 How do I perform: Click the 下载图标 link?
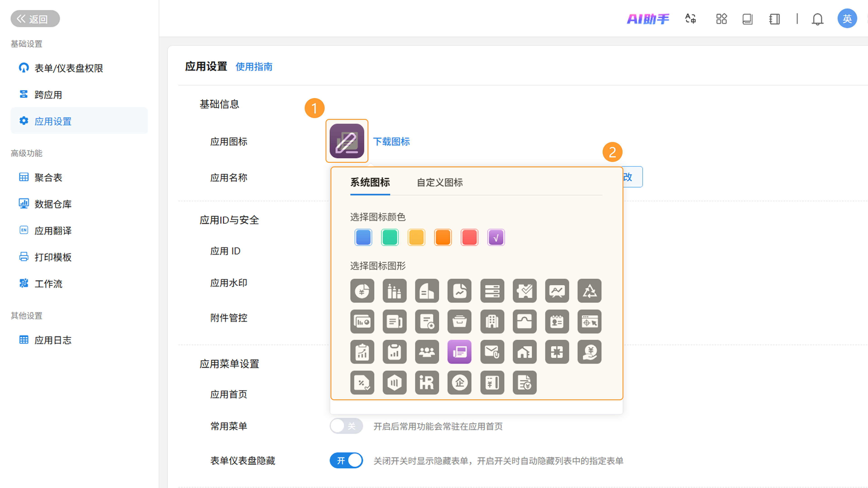tap(391, 142)
